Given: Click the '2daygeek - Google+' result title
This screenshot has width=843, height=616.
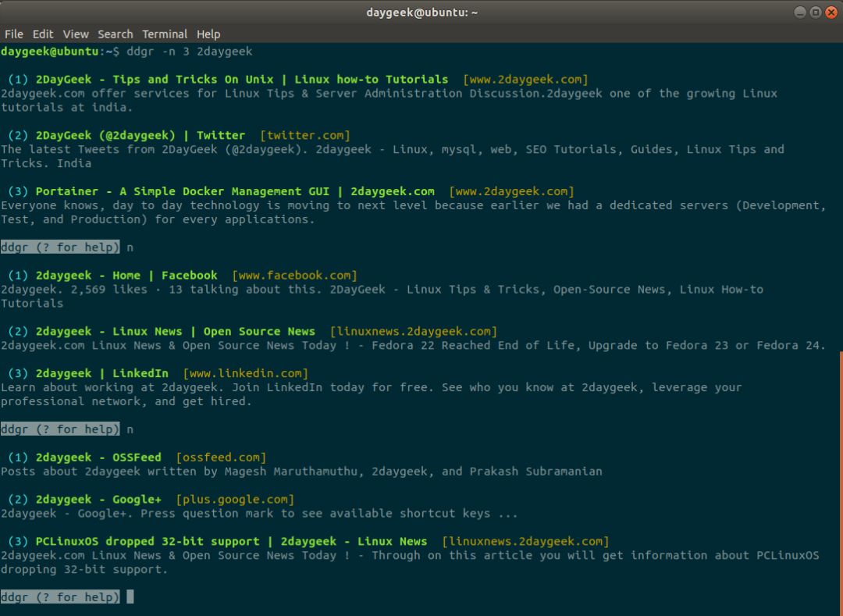Looking at the screenshot, I should point(98,500).
